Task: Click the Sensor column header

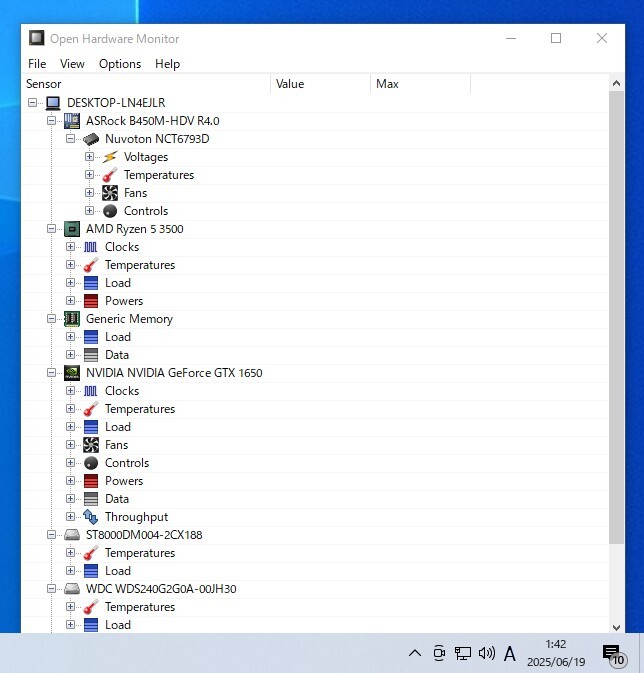Action: [x=146, y=84]
